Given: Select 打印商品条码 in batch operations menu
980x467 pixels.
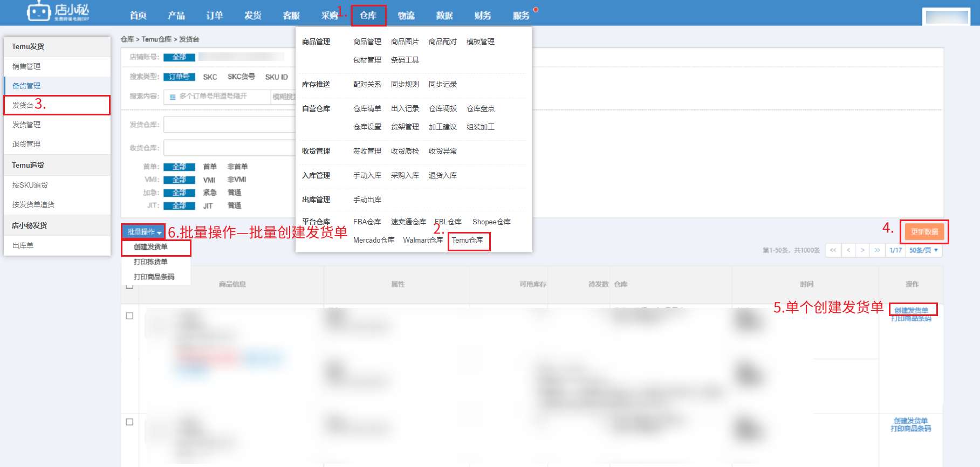Looking at the screenshot, I should (154, 277).
